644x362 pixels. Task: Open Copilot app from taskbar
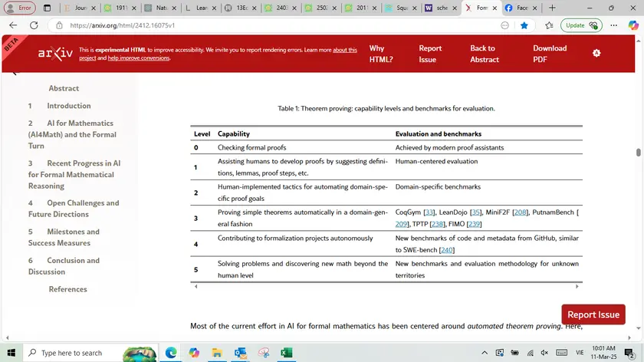click(x=194, y=353)
